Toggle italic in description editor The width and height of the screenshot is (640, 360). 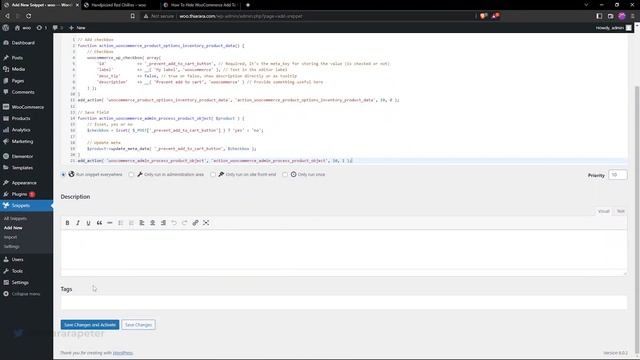(78, 223)
